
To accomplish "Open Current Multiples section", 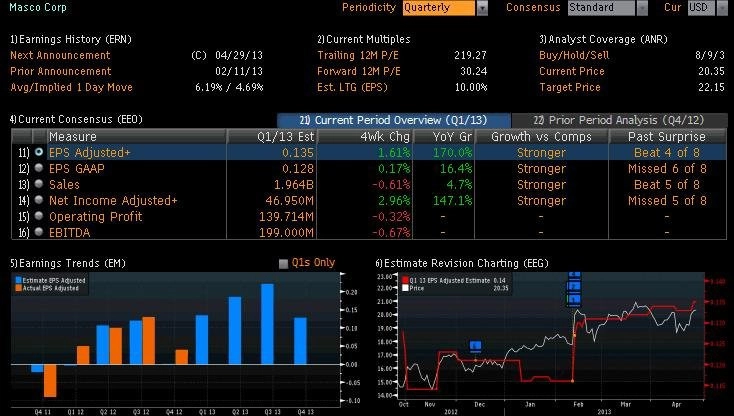I will coord(364,39).
